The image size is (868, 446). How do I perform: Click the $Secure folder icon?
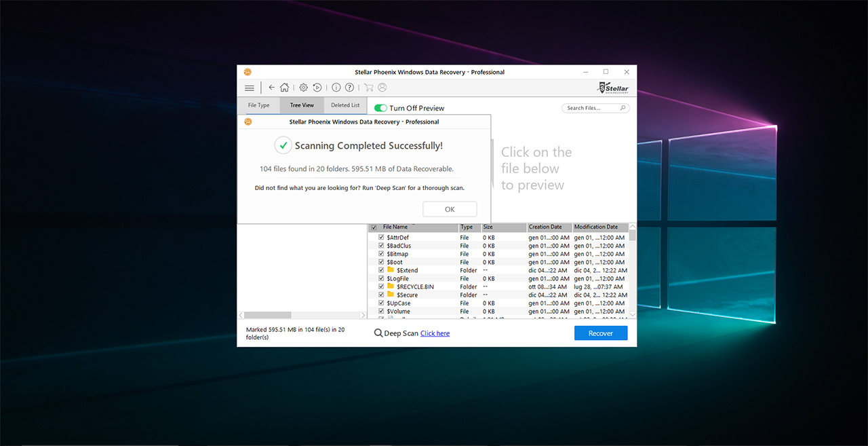point(391,295)
